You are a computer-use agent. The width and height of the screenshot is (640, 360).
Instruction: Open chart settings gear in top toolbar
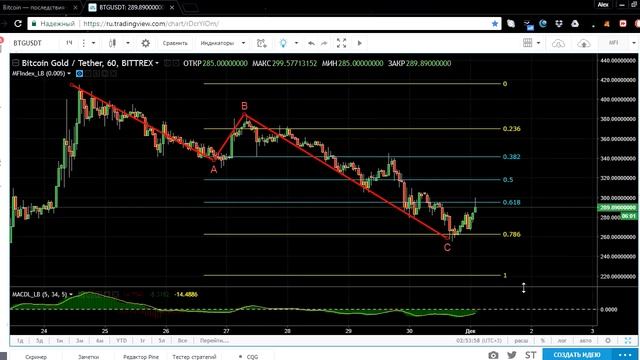coord(145,43)
